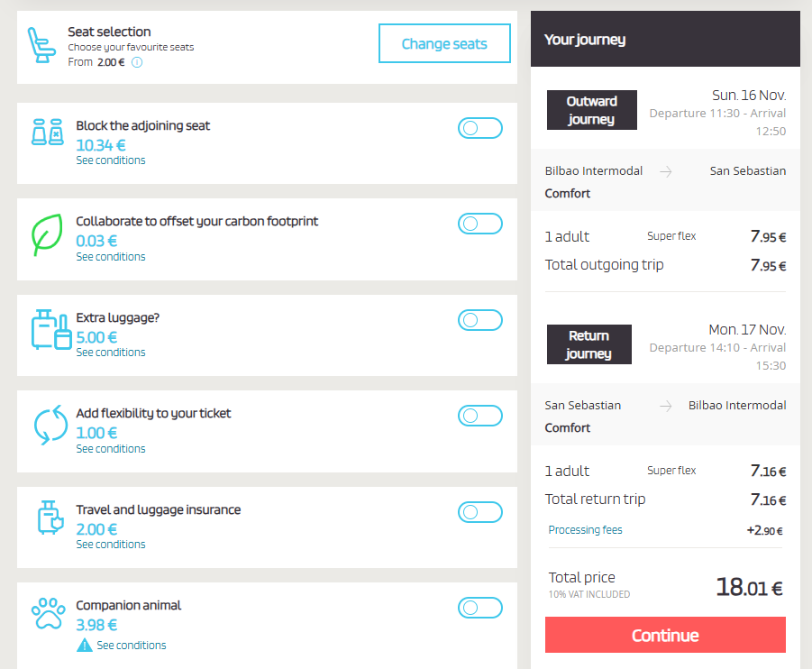Click the travel insurance luggage shield icon

(x=48, y=518)
